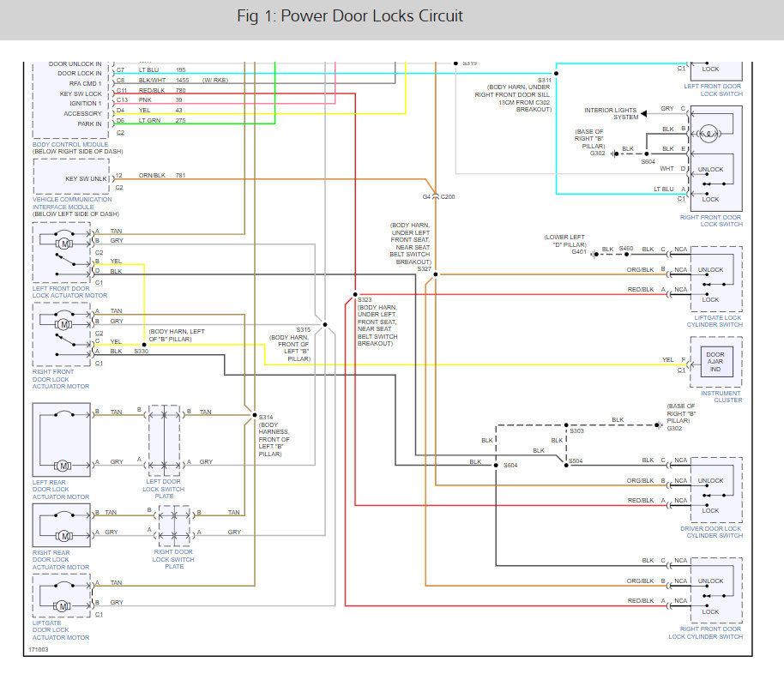Screen dimensions: 784x680
Task: Click the G401 ground symbol
Action: pyautogui.click(x=594, y=255)
